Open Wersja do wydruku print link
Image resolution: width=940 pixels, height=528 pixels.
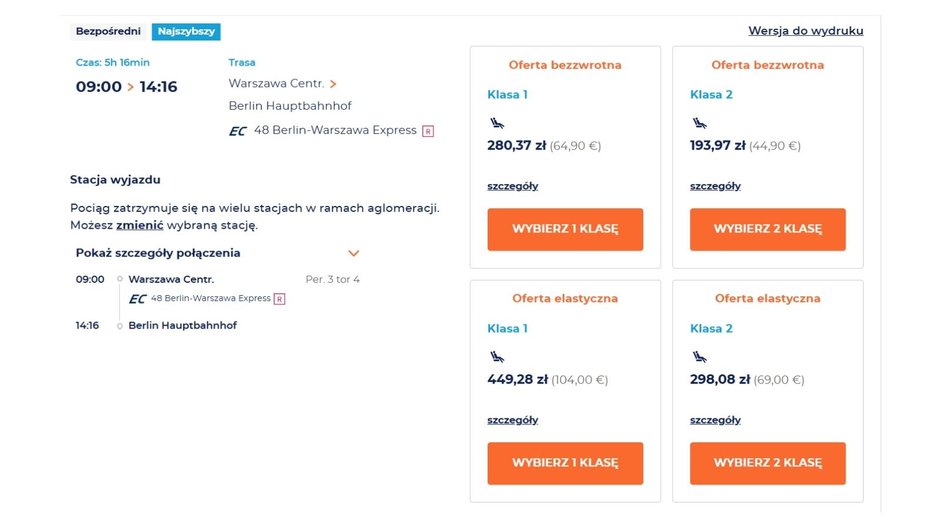(x=805, y=31)
